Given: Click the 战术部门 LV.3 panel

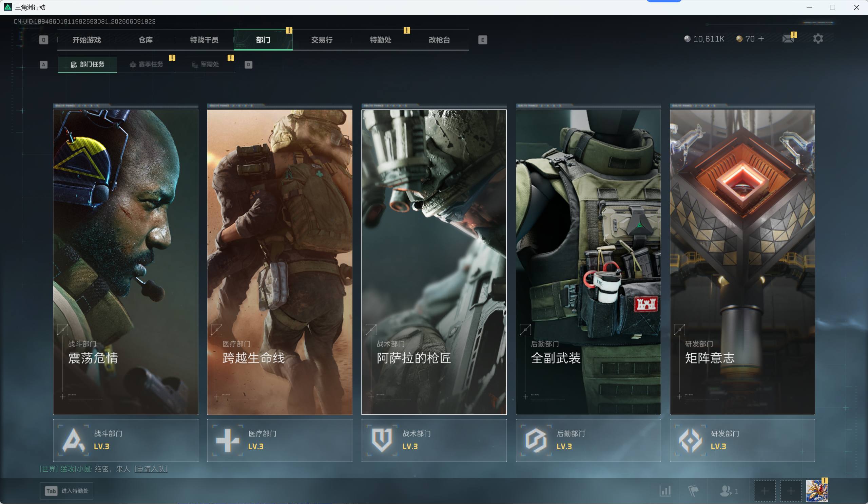Looking at the screenshot, I should point(434,440).
